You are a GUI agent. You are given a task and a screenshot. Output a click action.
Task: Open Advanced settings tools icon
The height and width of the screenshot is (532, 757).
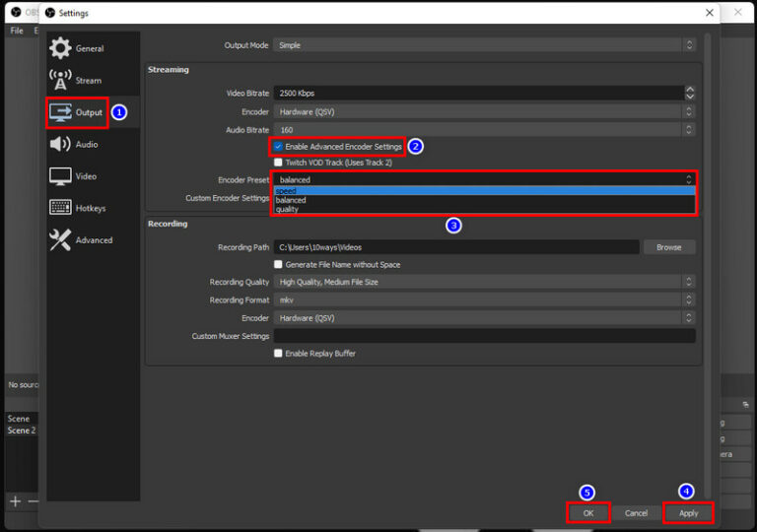point(60,239)
